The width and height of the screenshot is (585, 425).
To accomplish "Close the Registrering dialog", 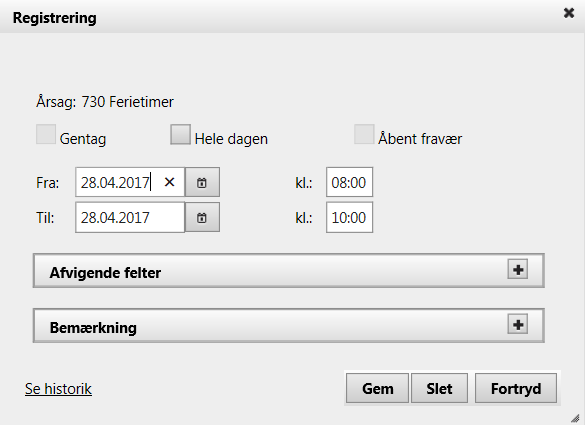I will 569,13.
